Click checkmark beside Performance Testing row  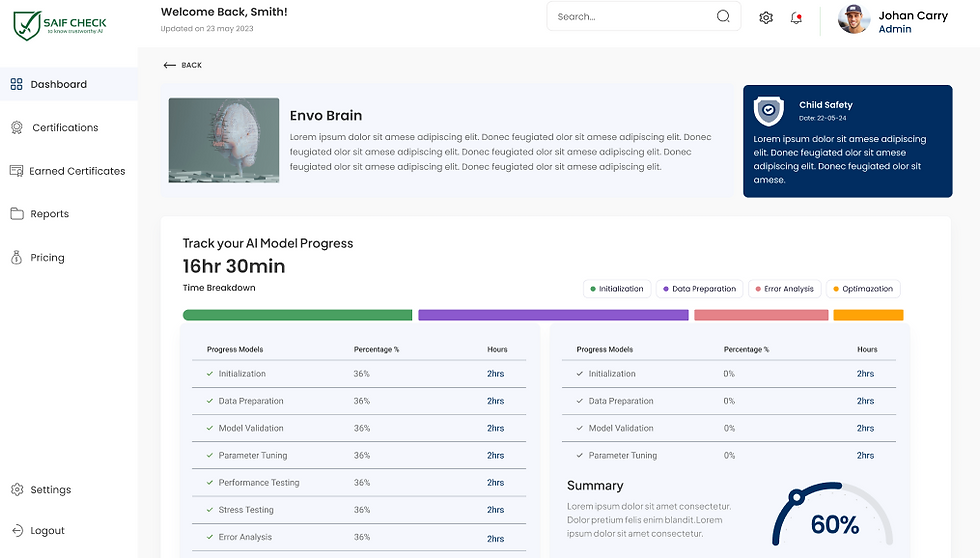tap(210, 482)
